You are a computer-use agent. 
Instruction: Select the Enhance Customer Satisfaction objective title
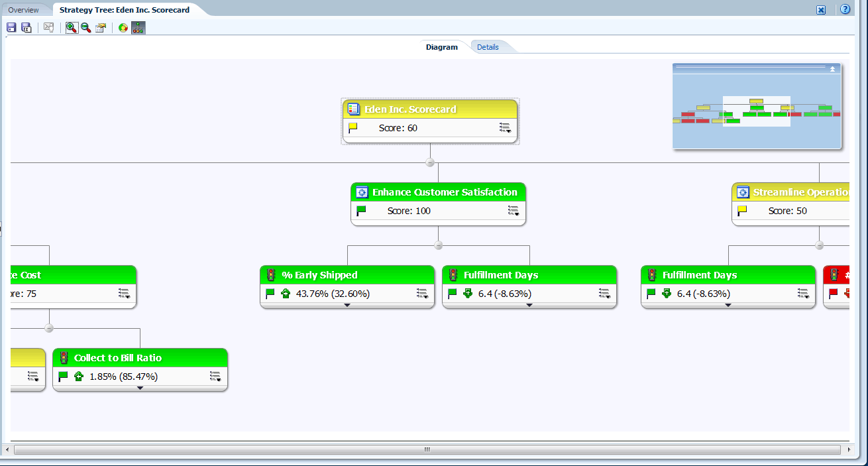pos(445,192)
